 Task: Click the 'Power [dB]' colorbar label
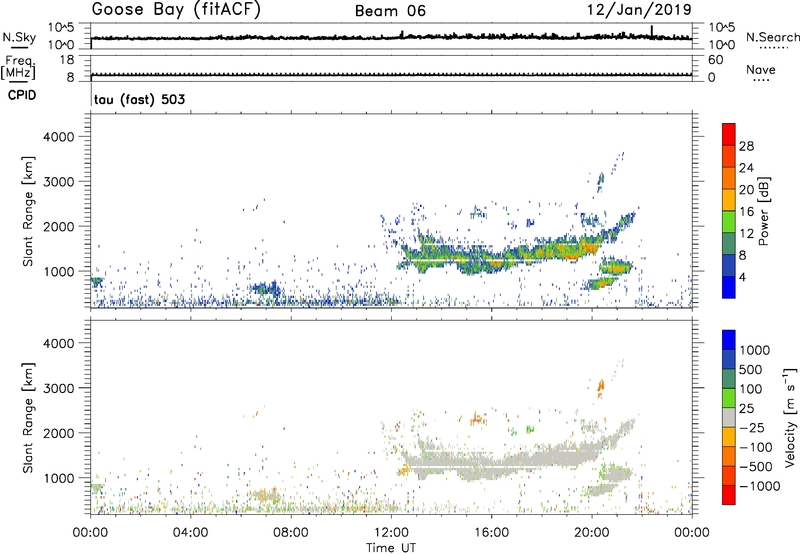click(x=763, y=211)
